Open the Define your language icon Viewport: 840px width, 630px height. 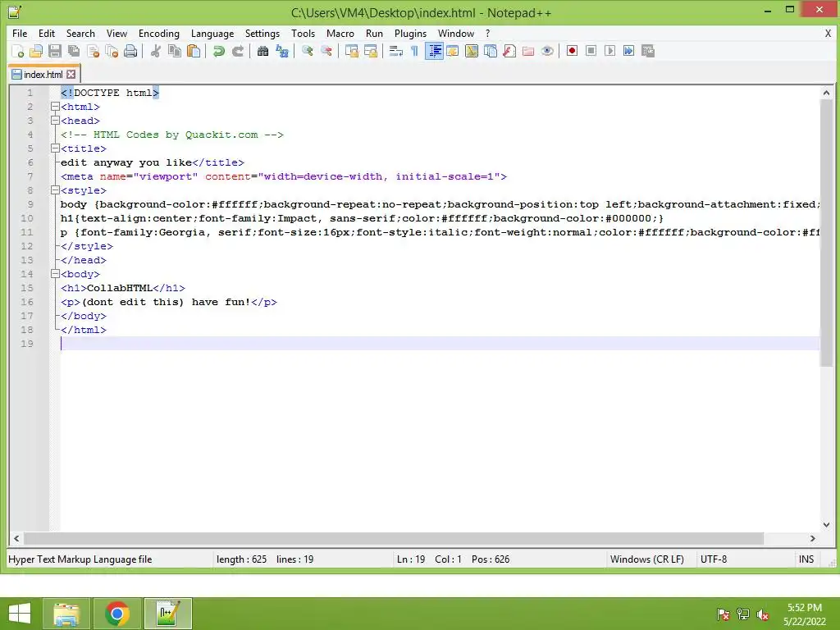pos(453,51)
